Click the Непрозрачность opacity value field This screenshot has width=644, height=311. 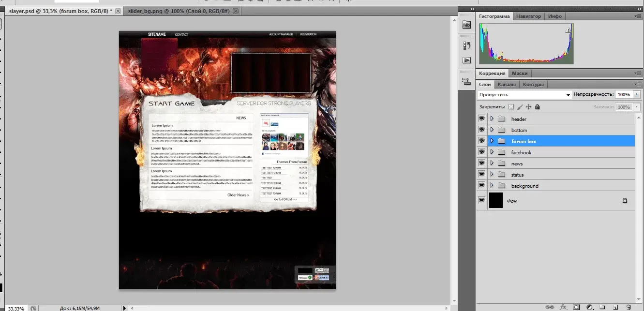tap(624, 95)
